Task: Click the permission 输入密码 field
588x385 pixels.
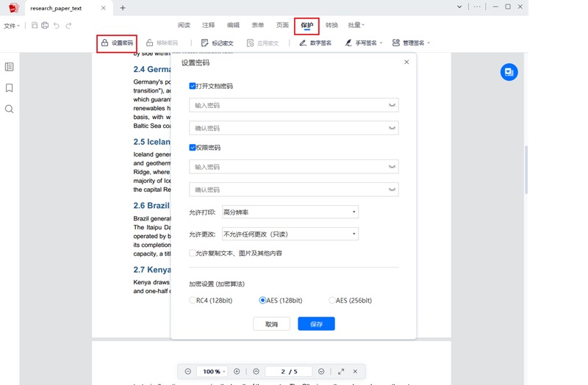Action: [x=293, y=167]
